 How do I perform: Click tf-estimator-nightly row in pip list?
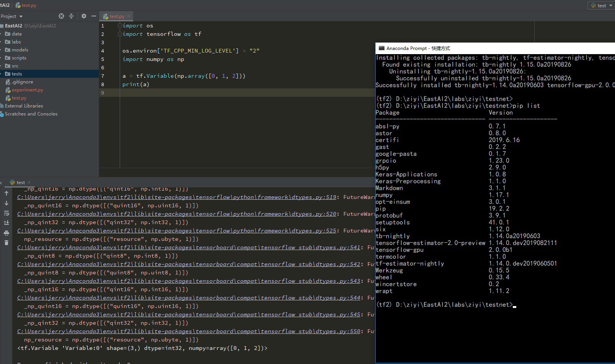[x=466, y=263]
